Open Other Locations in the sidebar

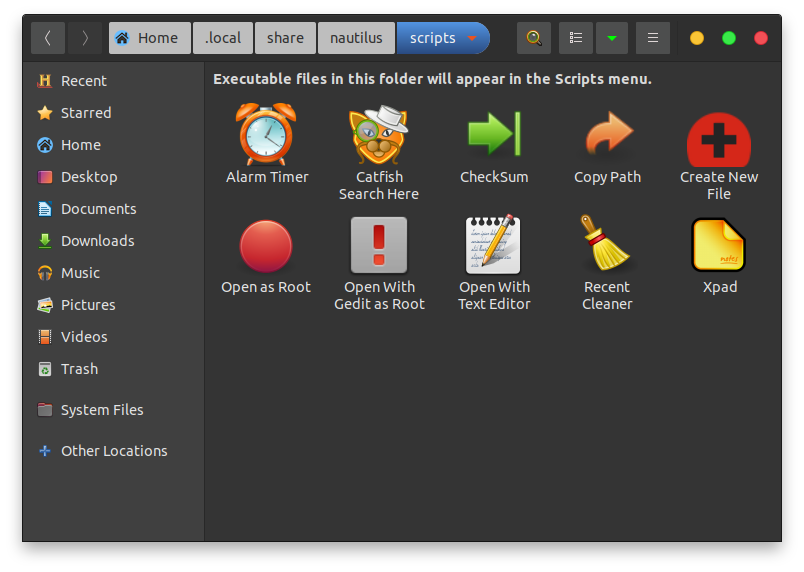[113, 451]
